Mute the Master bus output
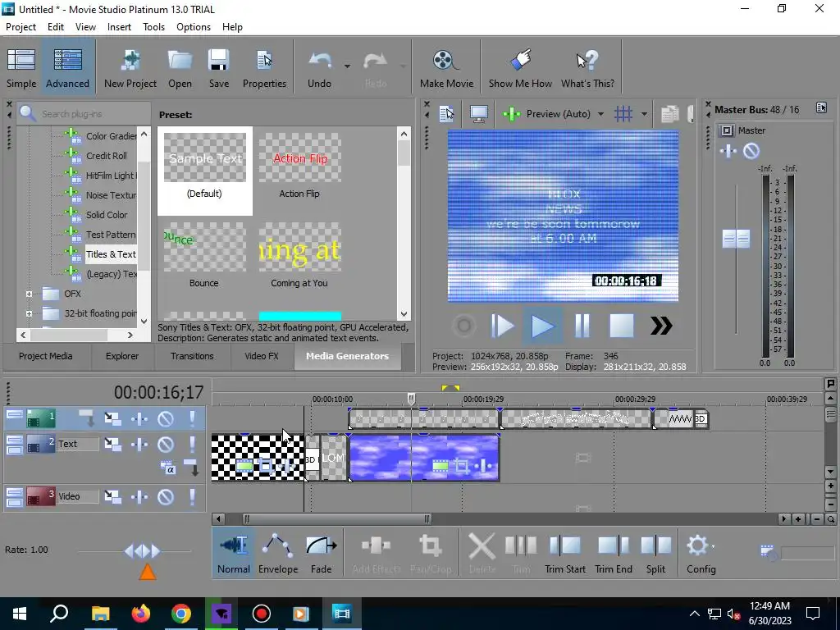The image size is (840, 630). pos(751,151)
